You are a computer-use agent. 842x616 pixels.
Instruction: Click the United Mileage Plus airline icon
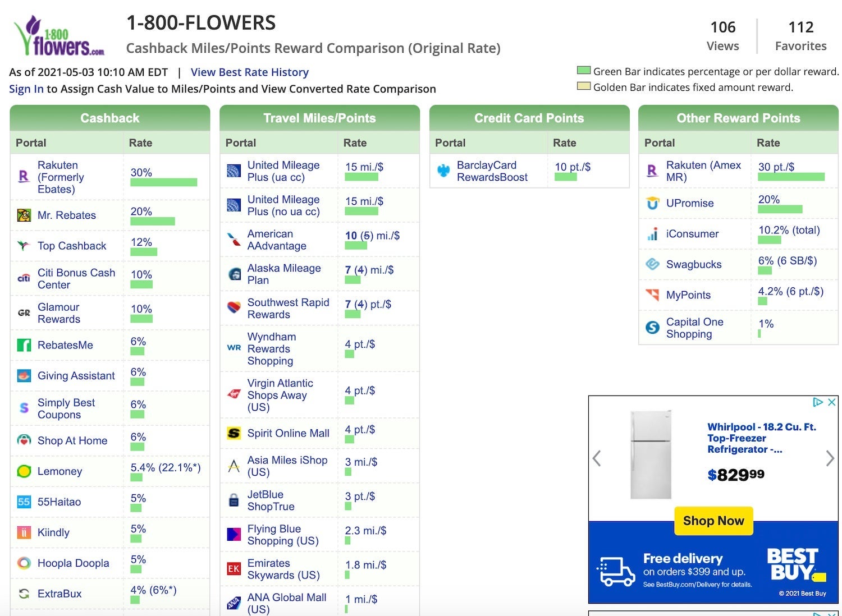pyautogui.click(x=233, y=171)
